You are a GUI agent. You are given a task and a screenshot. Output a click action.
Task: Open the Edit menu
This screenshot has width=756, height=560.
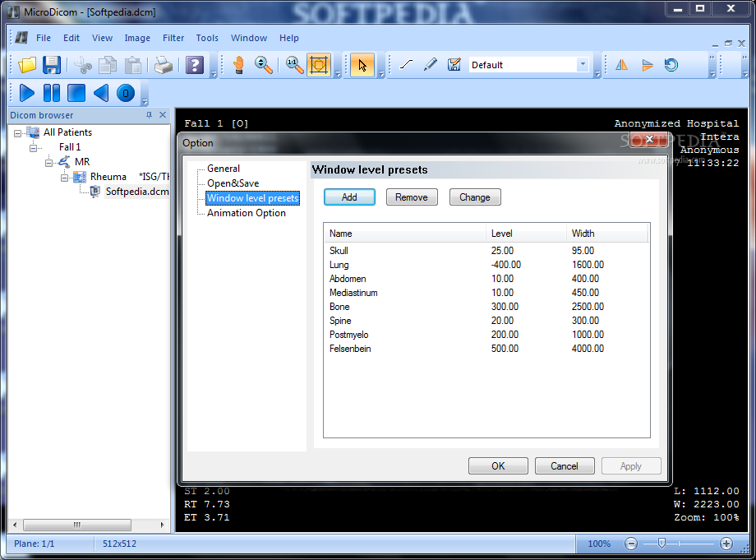(71, 38)
